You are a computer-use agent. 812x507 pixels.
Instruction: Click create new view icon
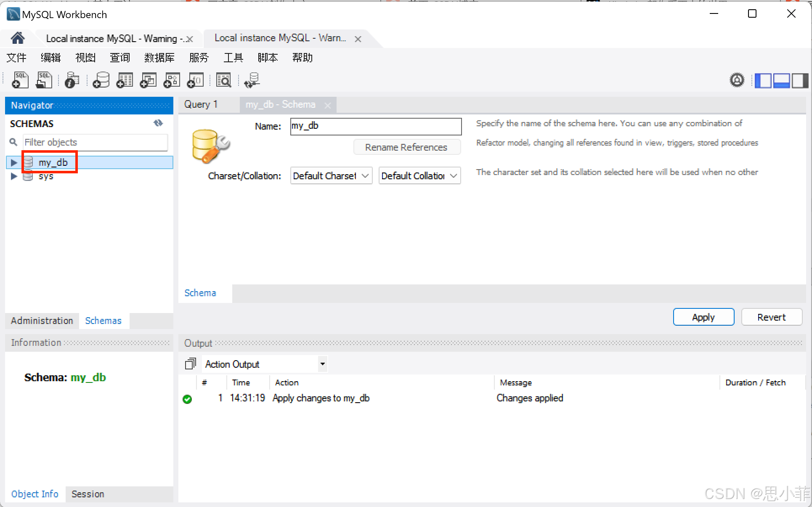148,80
